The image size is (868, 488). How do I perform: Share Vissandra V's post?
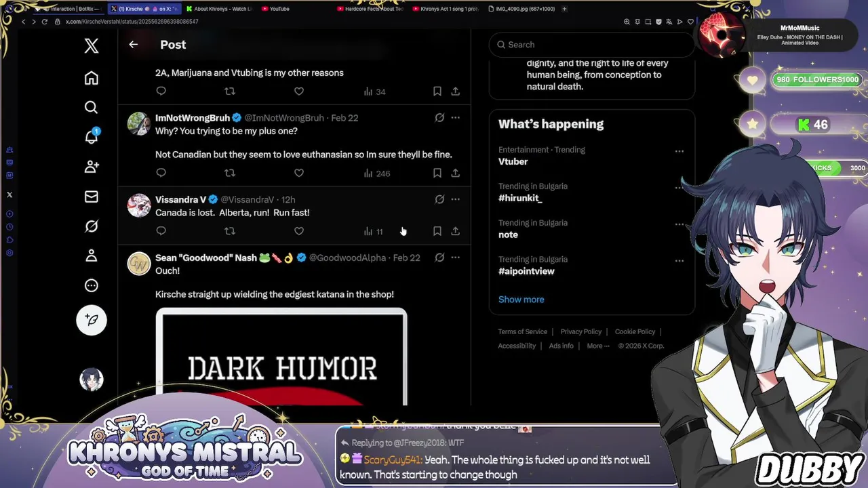456,231
